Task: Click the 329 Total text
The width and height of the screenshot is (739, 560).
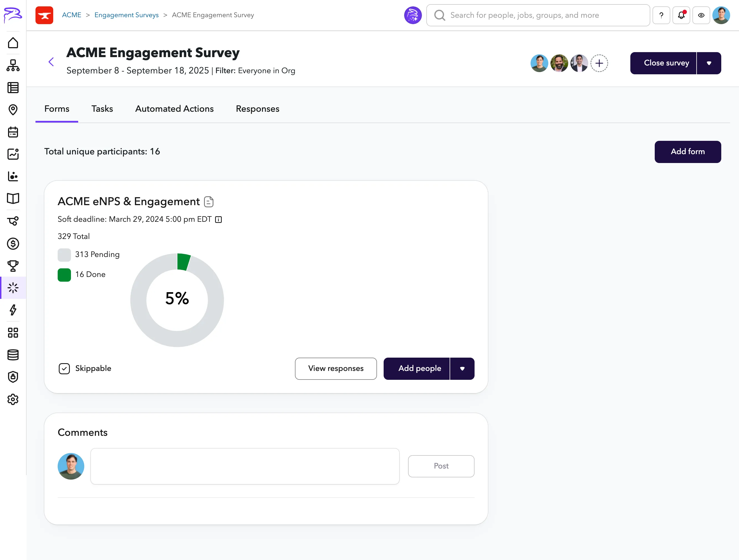Action: 73,236
